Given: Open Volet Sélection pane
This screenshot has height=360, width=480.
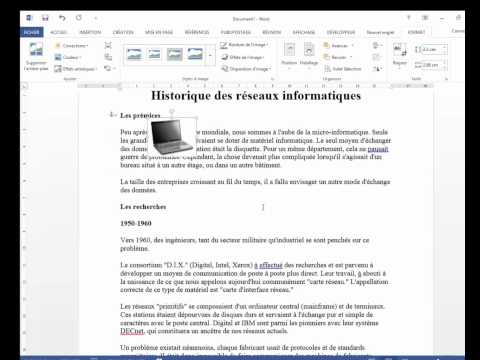Looking at the screenshot, I should tap(343, 69).
